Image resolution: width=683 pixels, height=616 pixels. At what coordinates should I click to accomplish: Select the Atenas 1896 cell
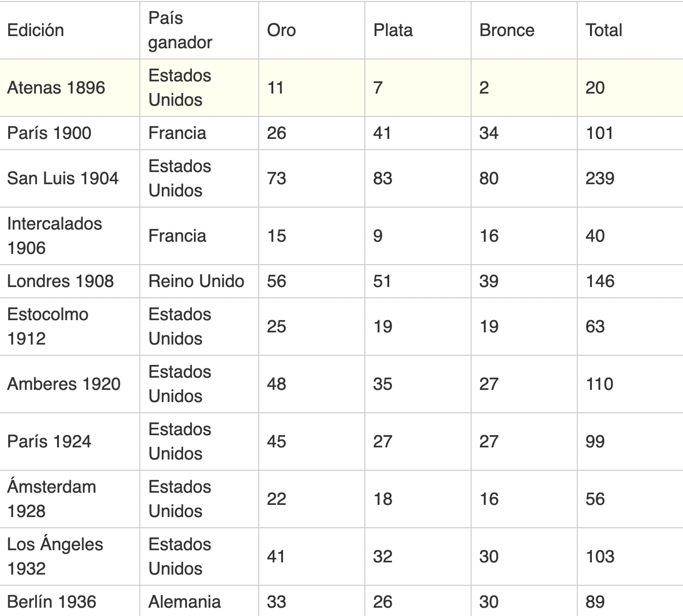pos(70,88)
